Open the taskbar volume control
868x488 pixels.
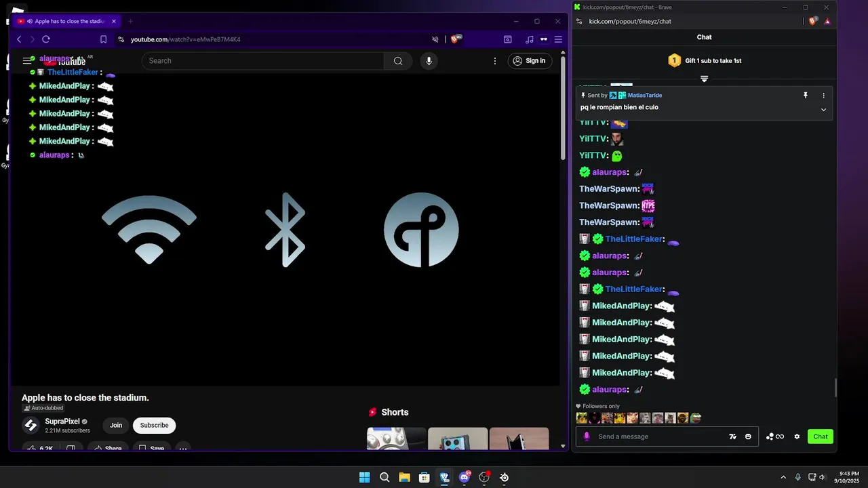[x=822, y=477]
